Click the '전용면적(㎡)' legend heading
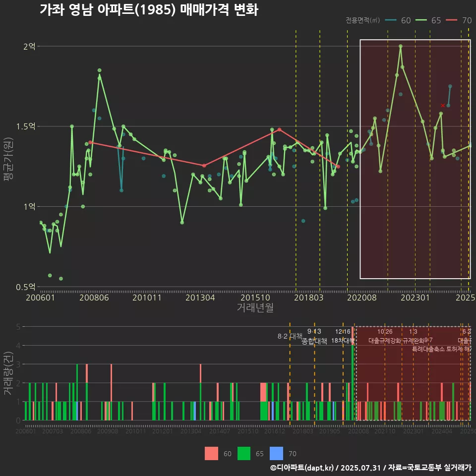 363,20
